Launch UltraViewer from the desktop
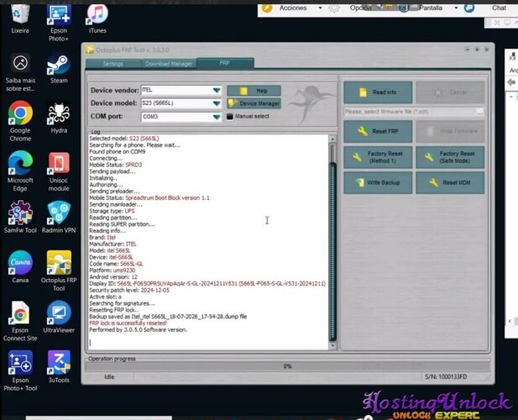This screenshot has width=518, height=420. [59, 317]
